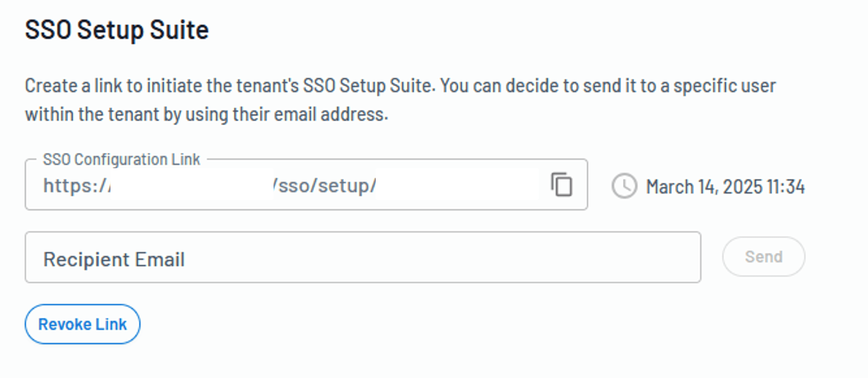Select the Send control beside Recipient Email
Screen dimensions: 868x378
763,256
